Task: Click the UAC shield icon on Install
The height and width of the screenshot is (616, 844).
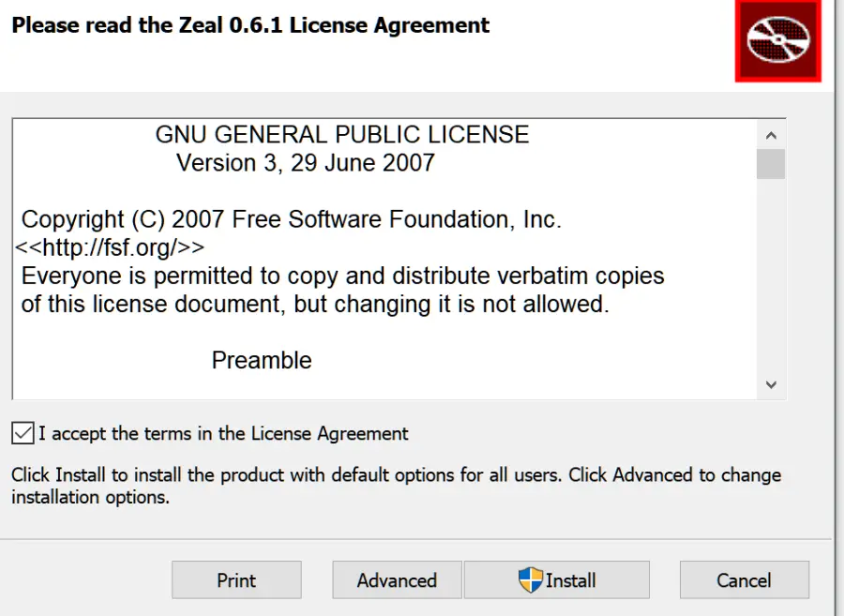Action: coord(530,580)
